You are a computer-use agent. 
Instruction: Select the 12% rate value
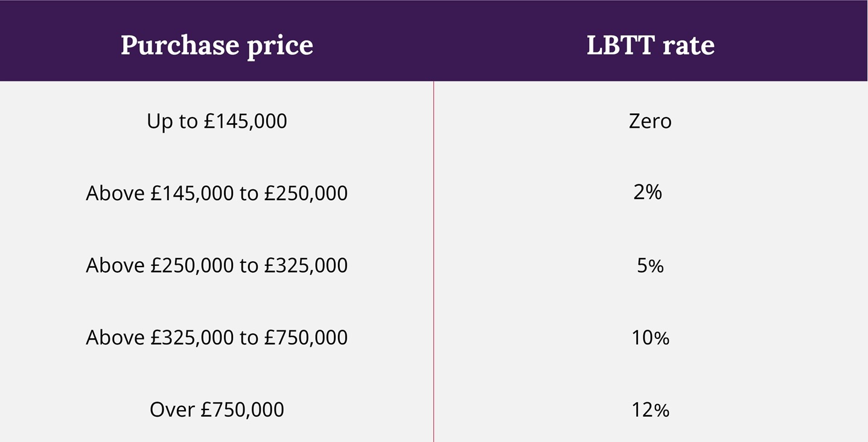(650, 410)
